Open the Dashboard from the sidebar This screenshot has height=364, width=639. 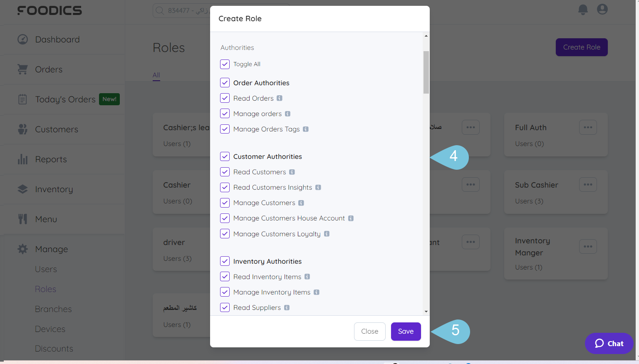[x=23, y=39]
